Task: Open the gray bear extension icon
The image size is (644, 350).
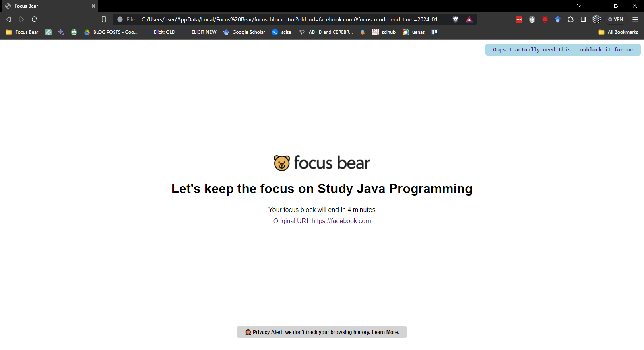Action: [532, 19]
